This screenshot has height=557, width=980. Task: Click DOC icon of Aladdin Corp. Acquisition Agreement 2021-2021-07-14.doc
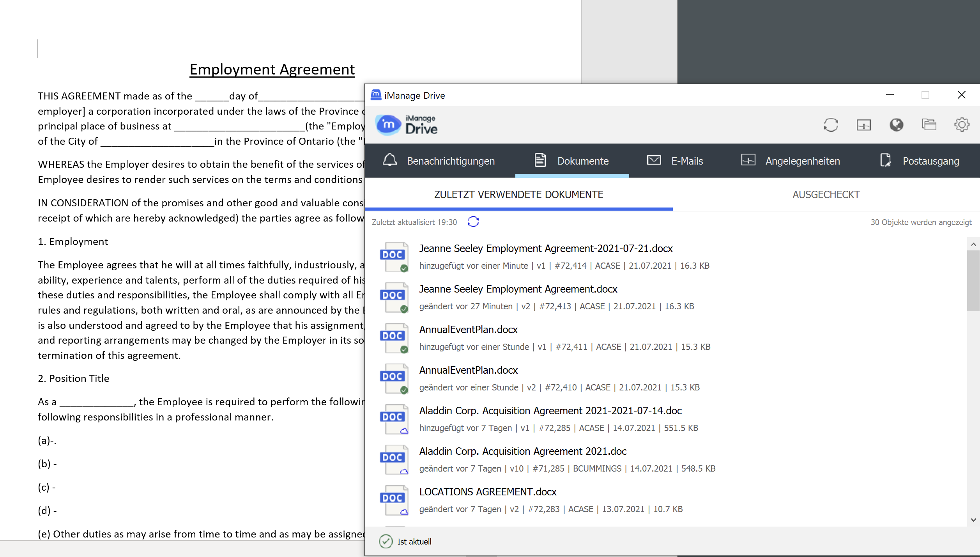pos(394,419)
